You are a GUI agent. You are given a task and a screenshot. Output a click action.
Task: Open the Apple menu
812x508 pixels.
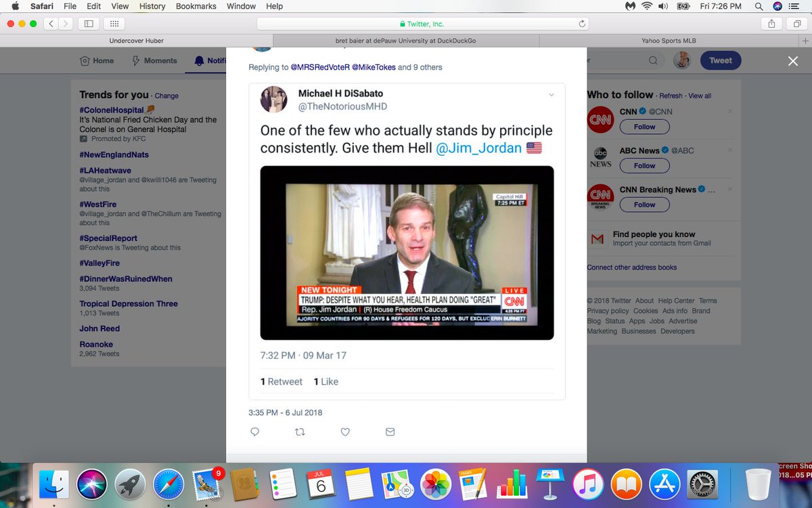pos(16,6)
